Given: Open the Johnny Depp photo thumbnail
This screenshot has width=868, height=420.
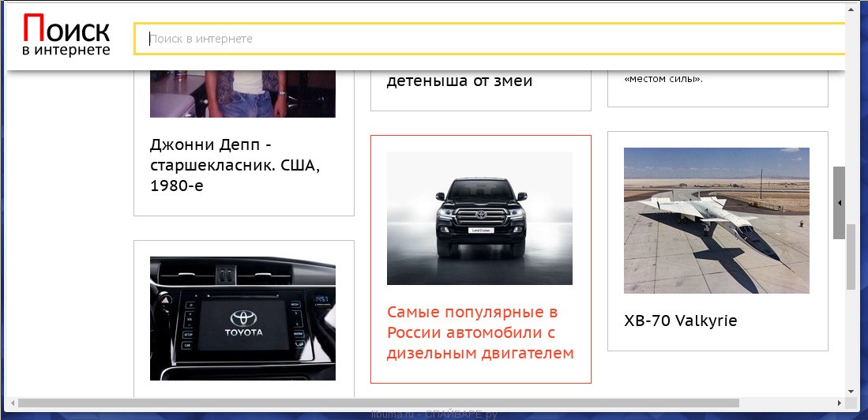Looking at the screenshot, I should pos(242,94).
